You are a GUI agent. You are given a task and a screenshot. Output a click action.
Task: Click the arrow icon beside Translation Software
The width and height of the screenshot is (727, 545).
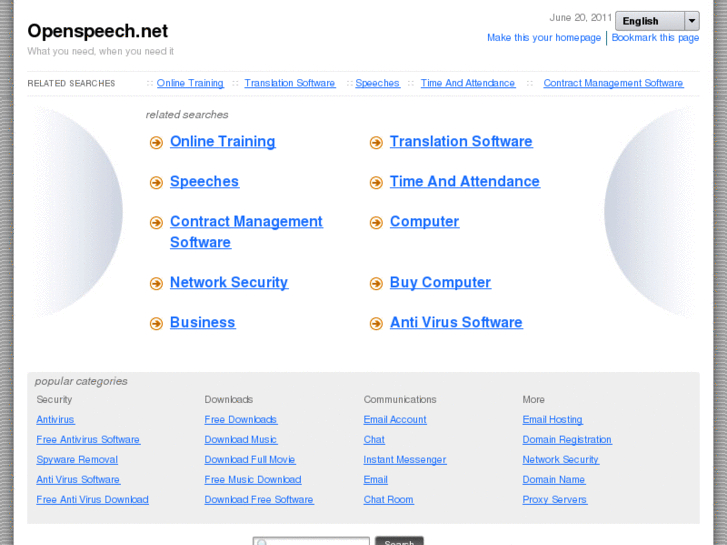[376, 143]
